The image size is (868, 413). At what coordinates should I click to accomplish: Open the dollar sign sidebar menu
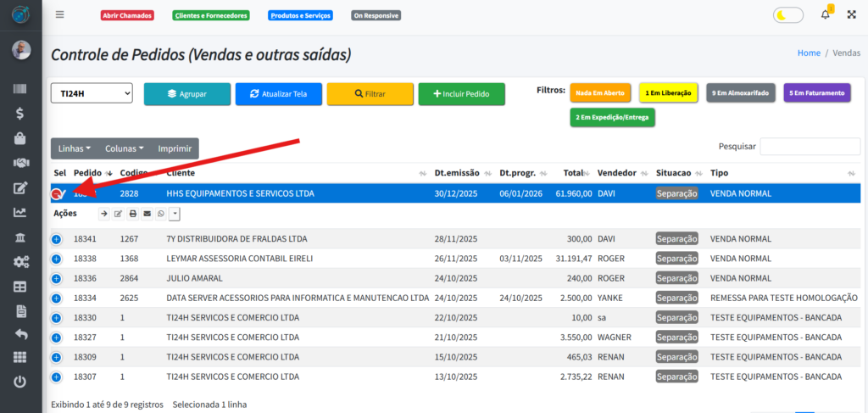point(20,113)
